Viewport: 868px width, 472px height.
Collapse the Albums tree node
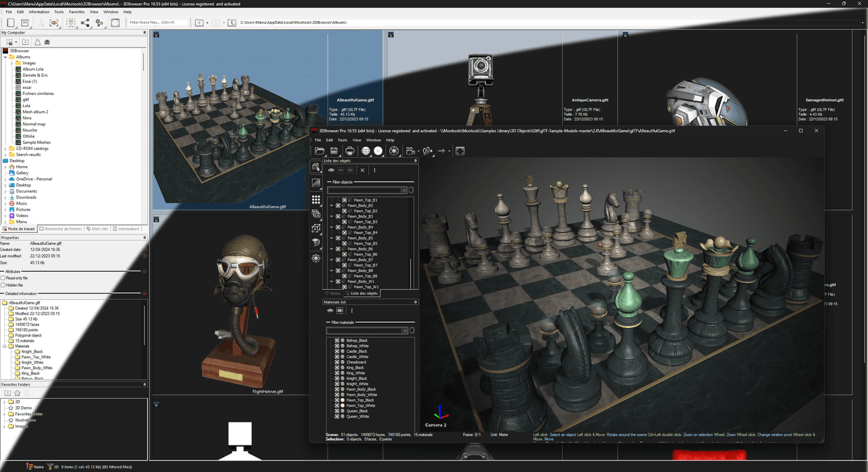(5, 57)
